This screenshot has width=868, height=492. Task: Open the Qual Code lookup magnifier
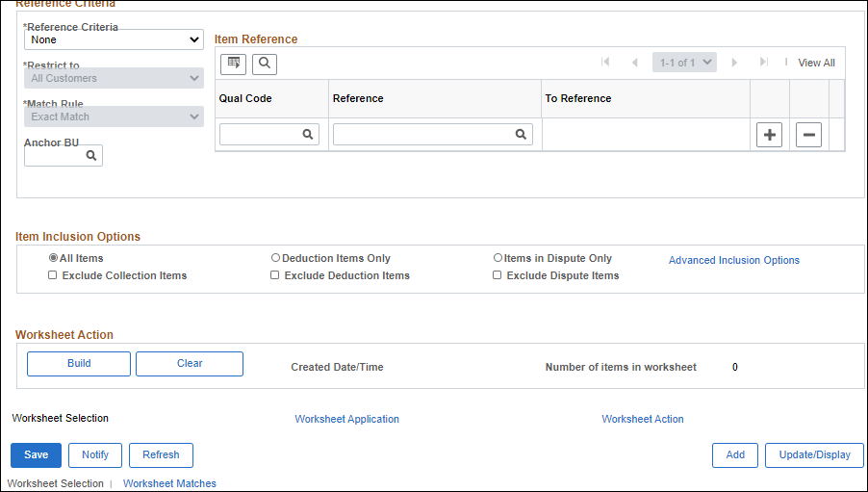coord(308,134)
